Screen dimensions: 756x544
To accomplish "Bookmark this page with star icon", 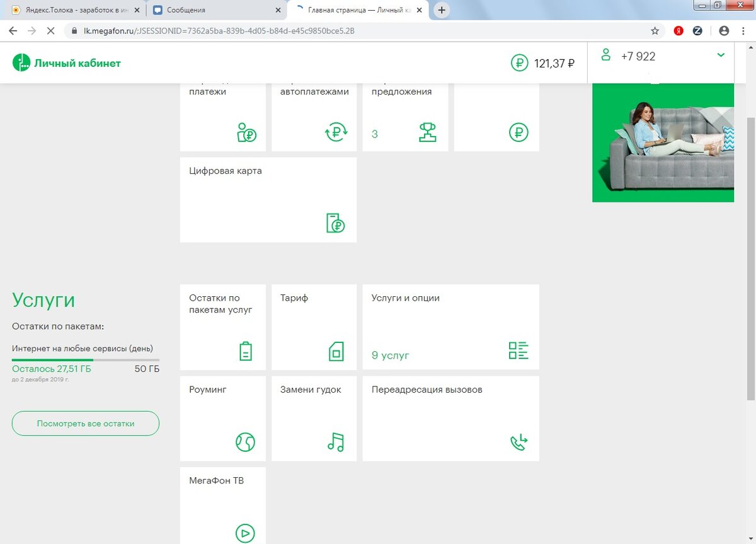I will point(655,30).
